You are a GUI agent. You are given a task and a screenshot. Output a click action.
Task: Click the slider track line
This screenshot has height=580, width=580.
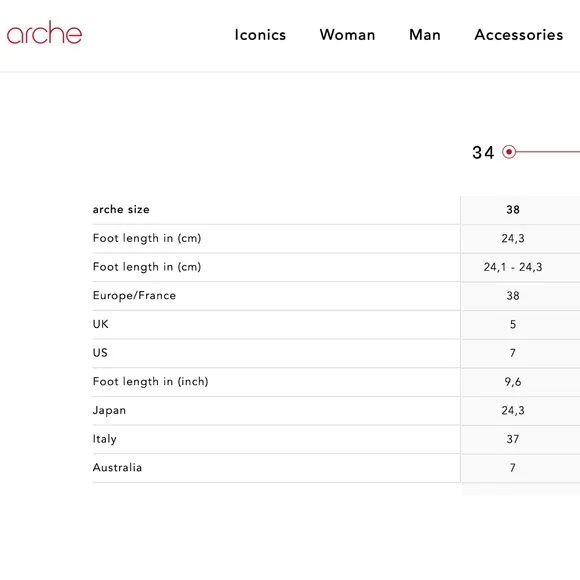[548, 152]
